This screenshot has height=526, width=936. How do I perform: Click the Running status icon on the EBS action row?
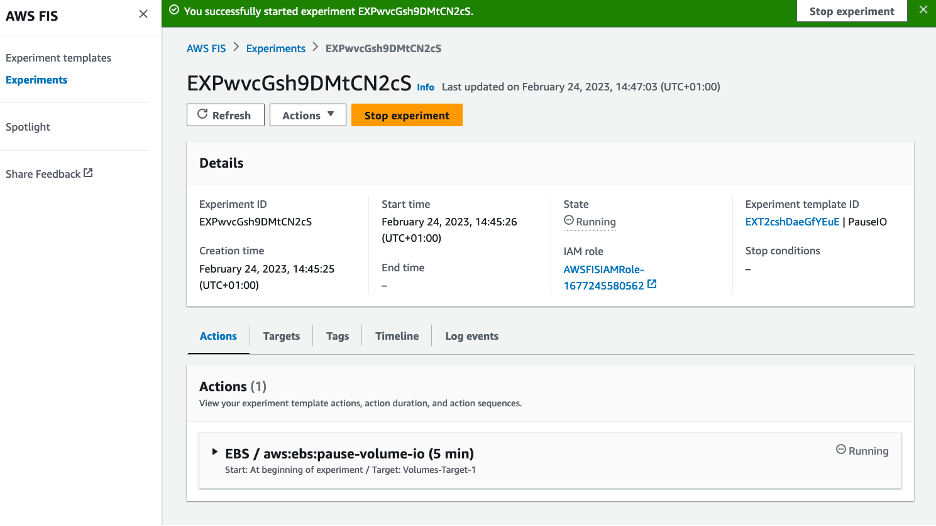pyautogui.click(x=841, y=450)
